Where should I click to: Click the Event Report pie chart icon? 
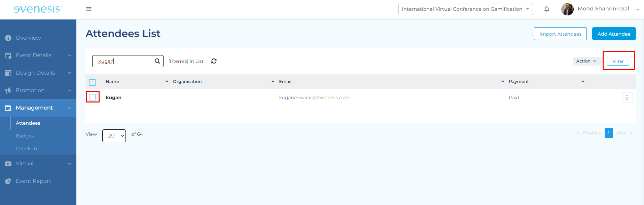[x=8, y=181]
